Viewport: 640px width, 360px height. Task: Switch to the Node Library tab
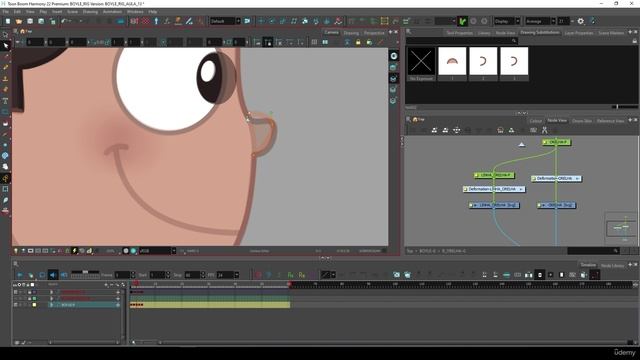(x=612, y=266)
